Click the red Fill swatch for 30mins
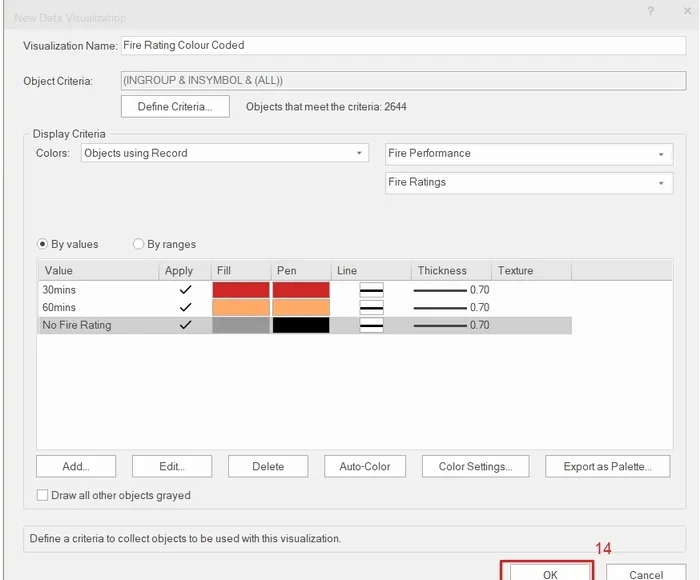The width and height of the screenshot is (700, 580). pos(241,290)
